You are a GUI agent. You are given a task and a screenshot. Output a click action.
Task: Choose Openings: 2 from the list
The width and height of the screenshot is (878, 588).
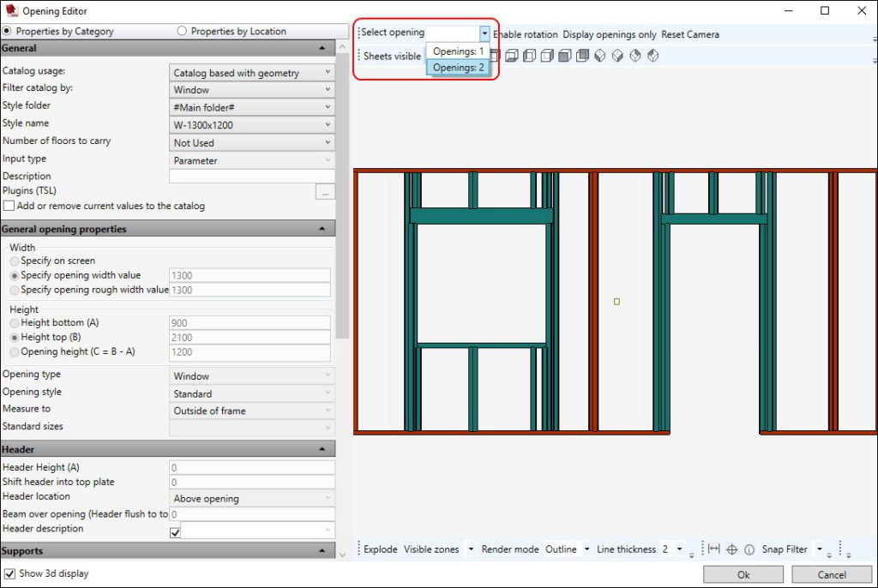point(458,67)
